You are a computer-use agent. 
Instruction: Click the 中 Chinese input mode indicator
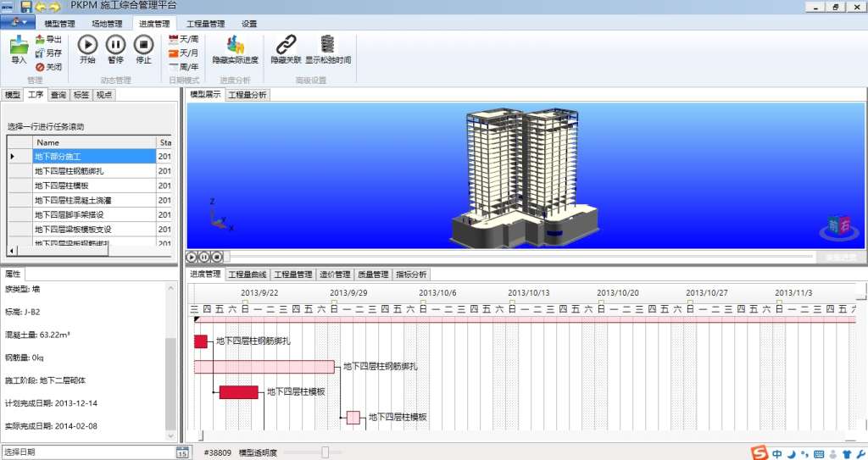pos(778,454)
